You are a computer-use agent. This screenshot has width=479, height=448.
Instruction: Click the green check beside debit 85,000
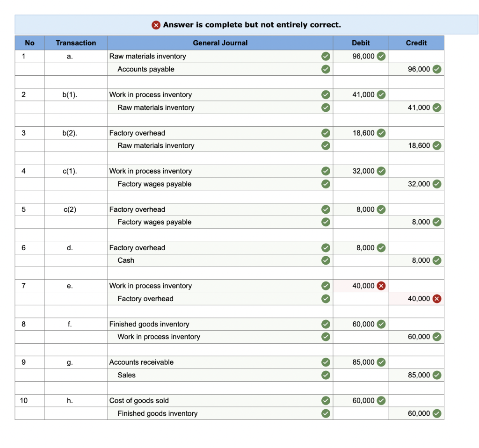click(381, 362)
